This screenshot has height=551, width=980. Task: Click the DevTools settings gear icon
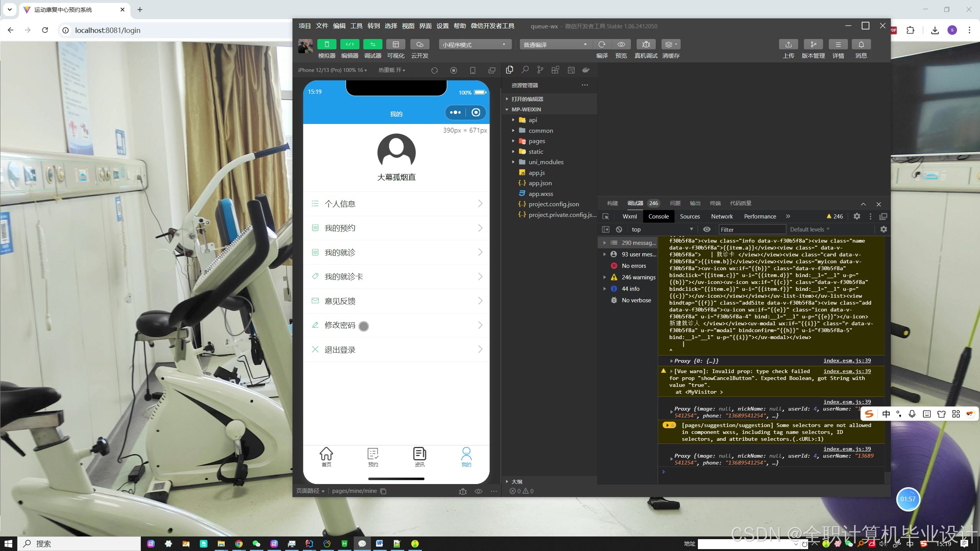[x=857, y=217]
